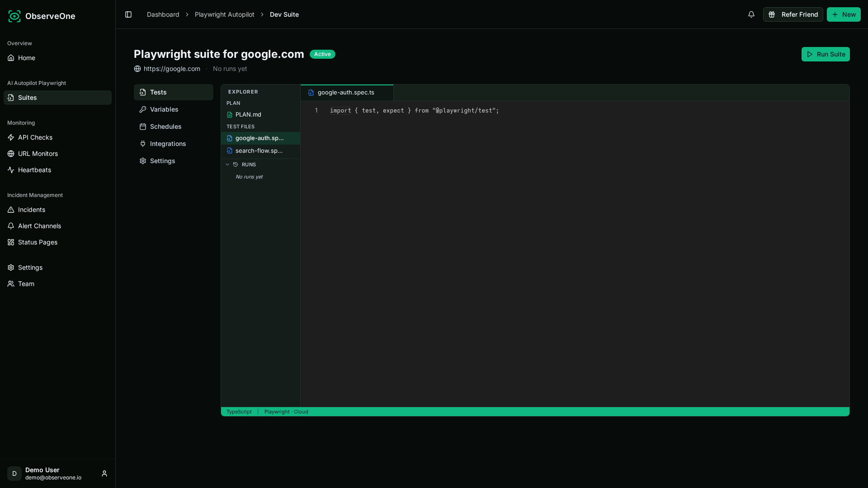868x488 pixels.
Task: Select the Schedules section tab
Action: tap(174, 127)
